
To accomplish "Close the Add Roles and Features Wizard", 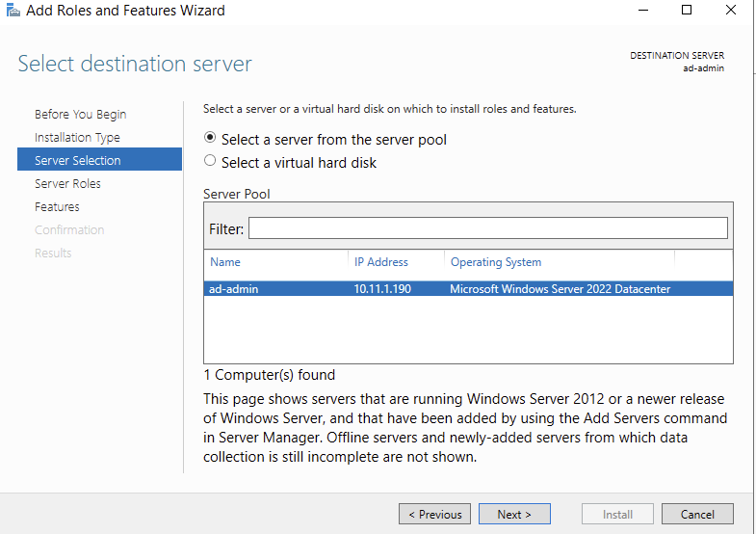I will 730,11.
